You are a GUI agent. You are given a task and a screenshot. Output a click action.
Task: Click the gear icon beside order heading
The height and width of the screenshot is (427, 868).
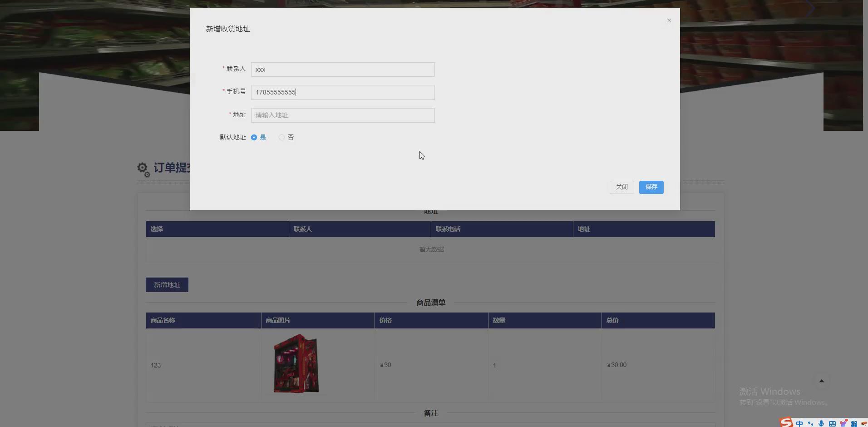tap(143, 169)
